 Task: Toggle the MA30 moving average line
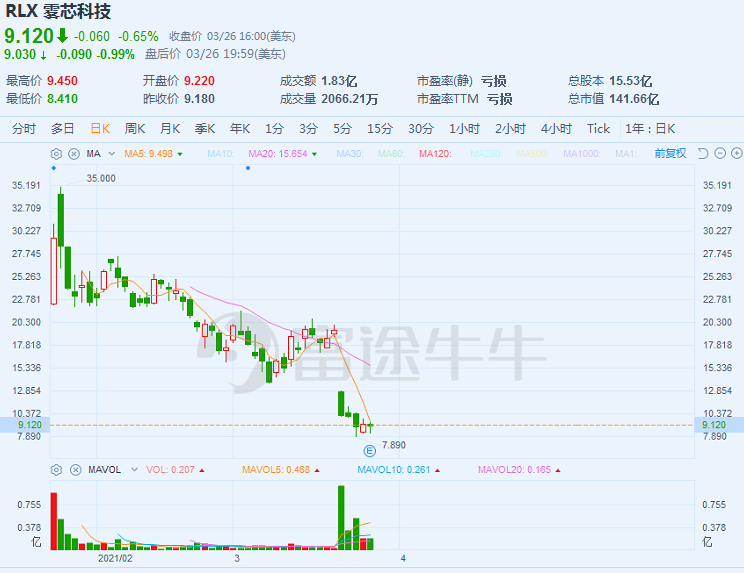pyautogui.click(x=350, y=154)
